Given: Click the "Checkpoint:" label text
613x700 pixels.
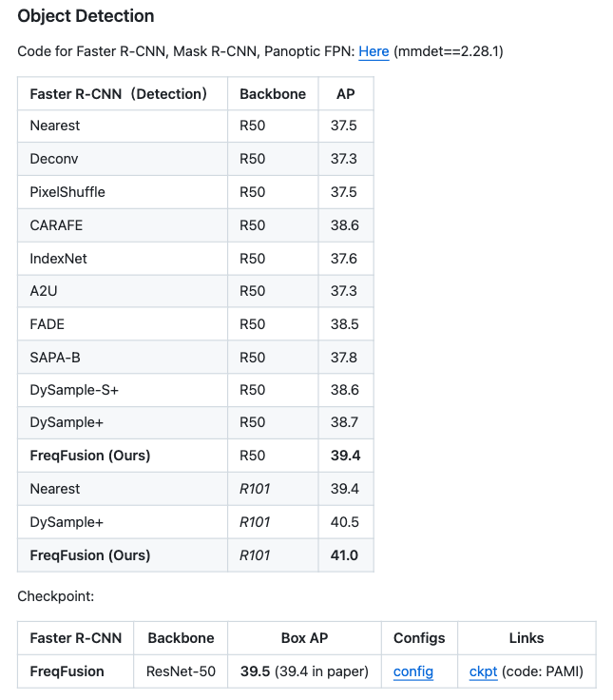Looking at the screenshot, I should pyautogui.click(x=55, y=596).
